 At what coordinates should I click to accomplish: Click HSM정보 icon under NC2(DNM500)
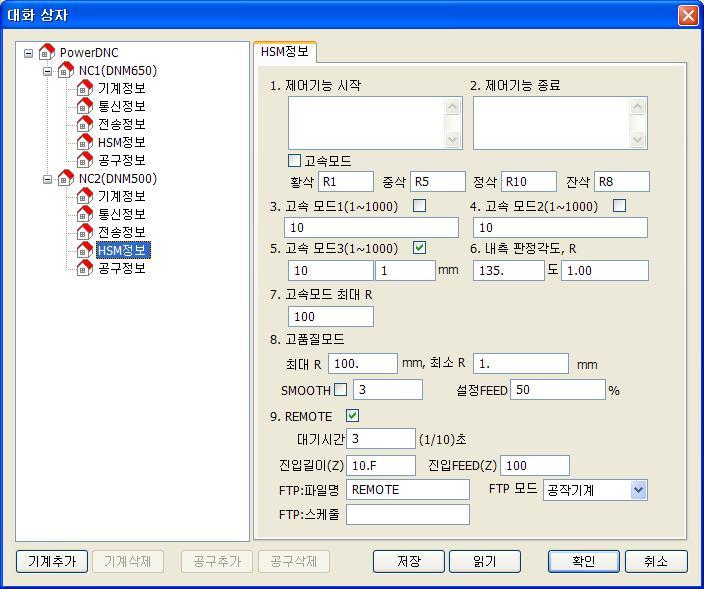[x=84, y=250]
